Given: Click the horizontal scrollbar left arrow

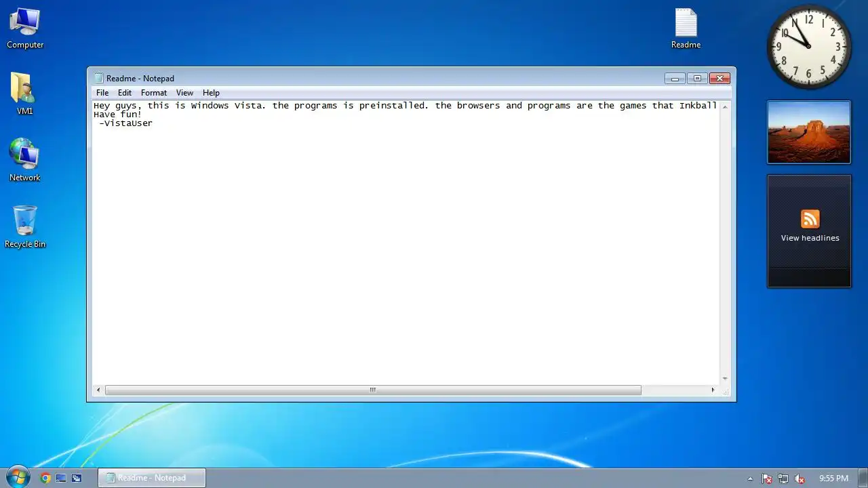Looking at the screenshot, I should coord(98,390).
